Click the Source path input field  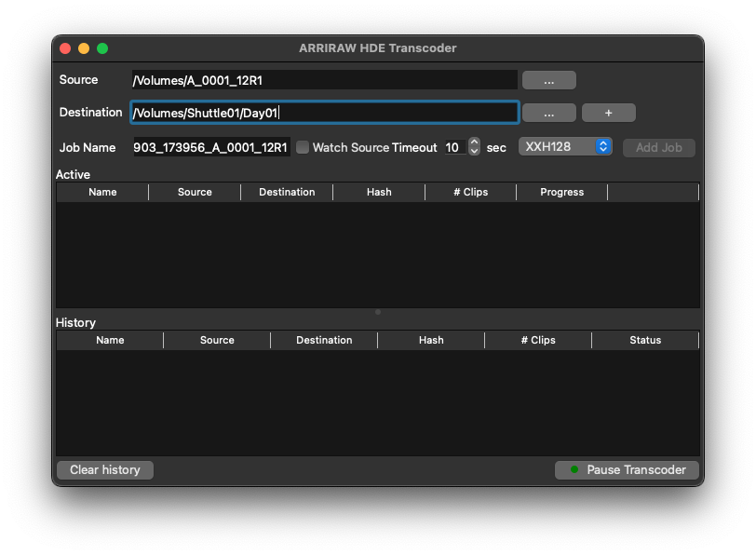[x=323, y=81]
